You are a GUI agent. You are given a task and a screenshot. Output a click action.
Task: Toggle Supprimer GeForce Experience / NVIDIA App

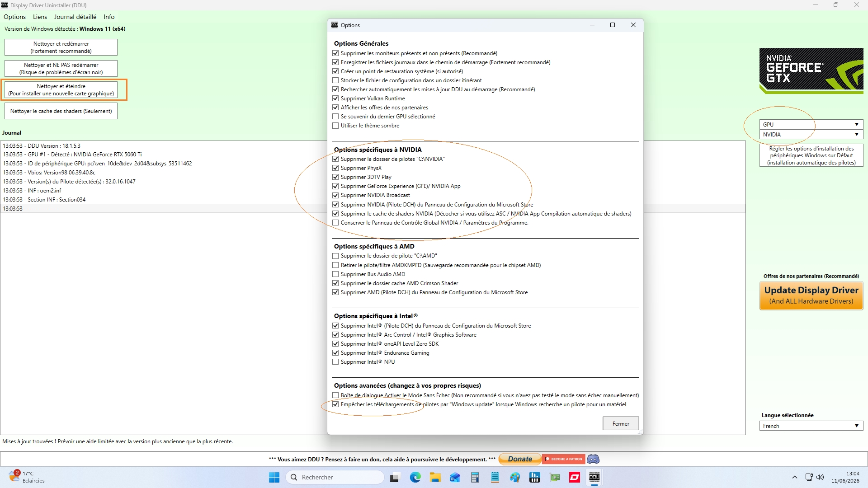coord(335,186)
